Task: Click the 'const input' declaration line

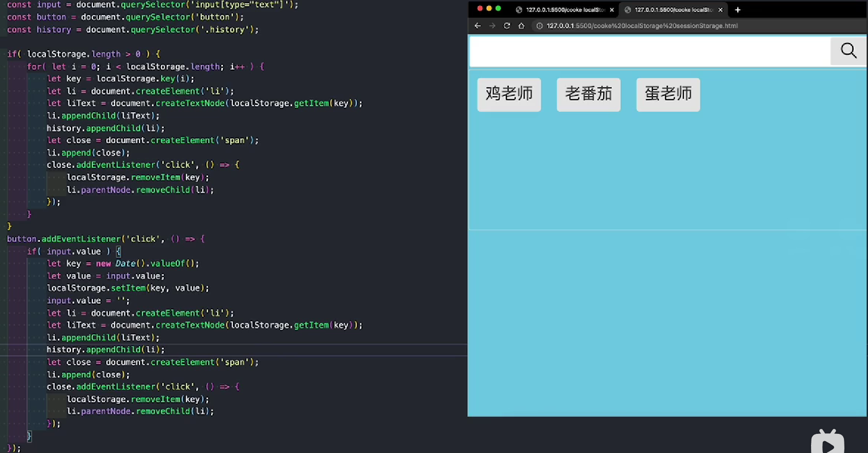Action: tap(152, 4)
